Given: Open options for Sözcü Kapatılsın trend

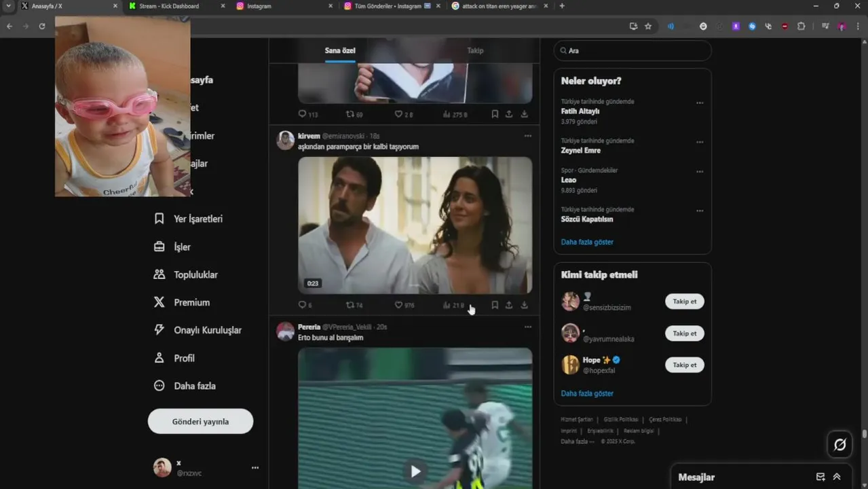Looking at the screenshot, I should point(700,211).
